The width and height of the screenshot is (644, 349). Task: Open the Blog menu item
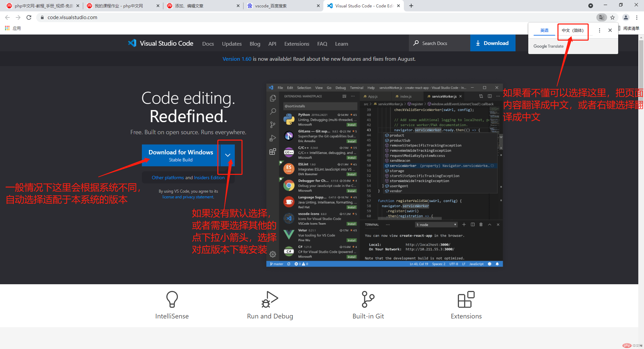click(255, 44)
